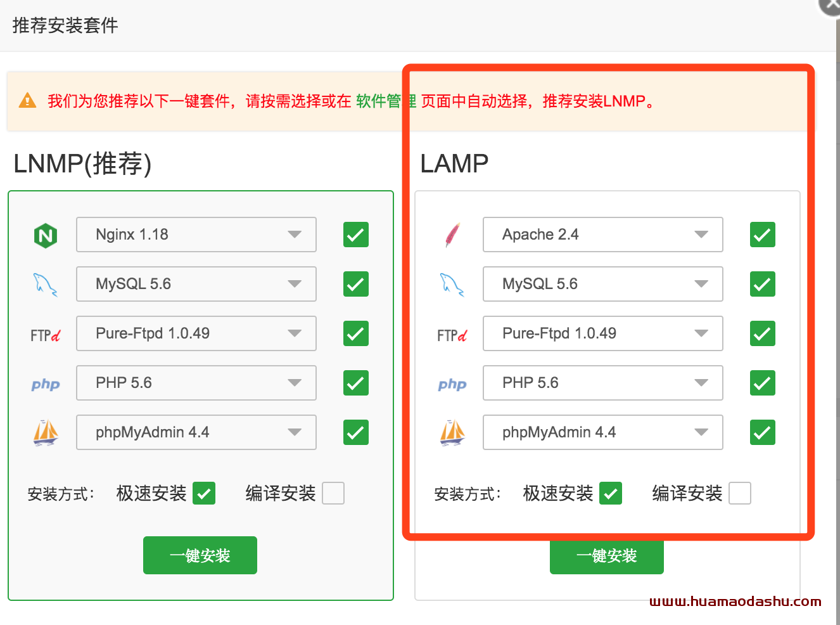The image size is (840, 625).
Task: Uncheck the LAMP PHP 5.6 checkbox
Action: (x=763, y=383)
